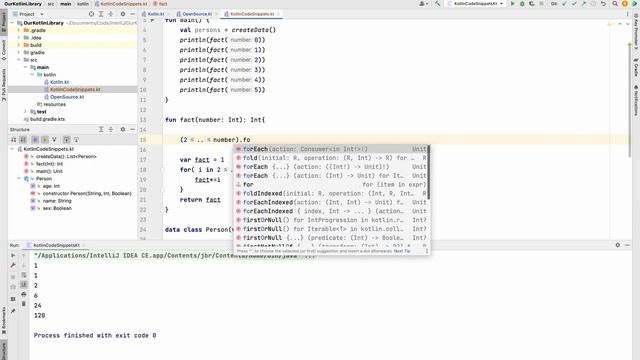Click the Select Opened File target icon in Project panel
This screenshot has height=360, width=640.
tap(91, 14)
